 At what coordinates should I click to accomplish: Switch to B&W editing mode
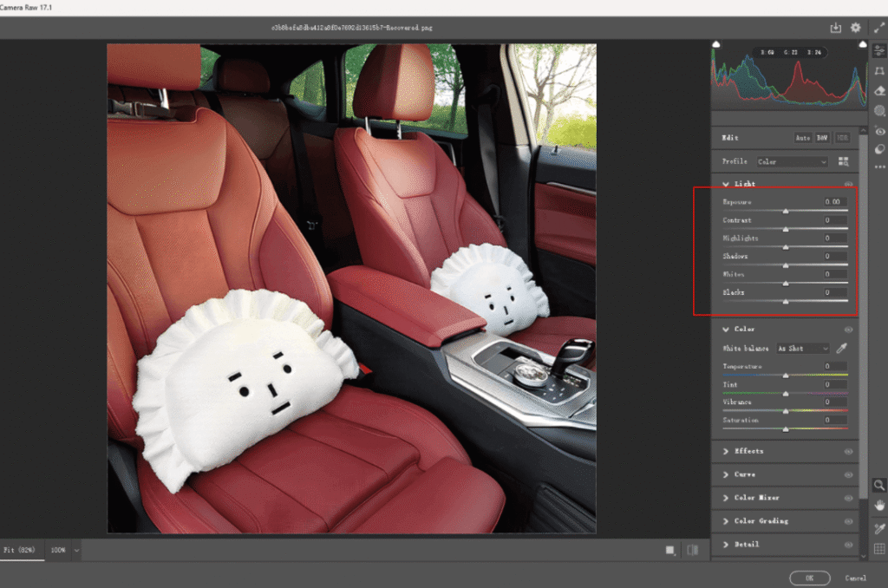tap(822, 138)
